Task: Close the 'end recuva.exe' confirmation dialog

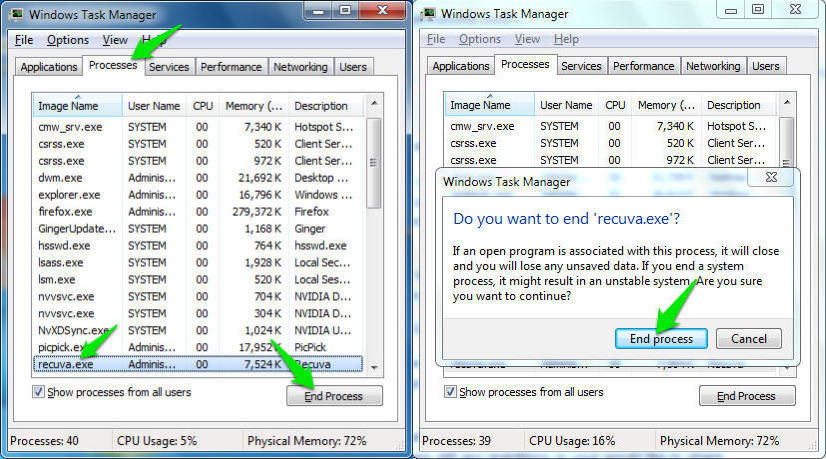Action: [771, 177]
